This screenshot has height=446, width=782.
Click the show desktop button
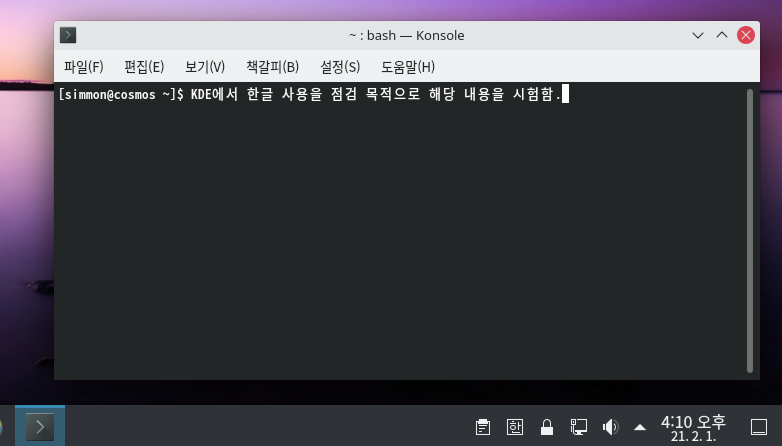point(759,427)
